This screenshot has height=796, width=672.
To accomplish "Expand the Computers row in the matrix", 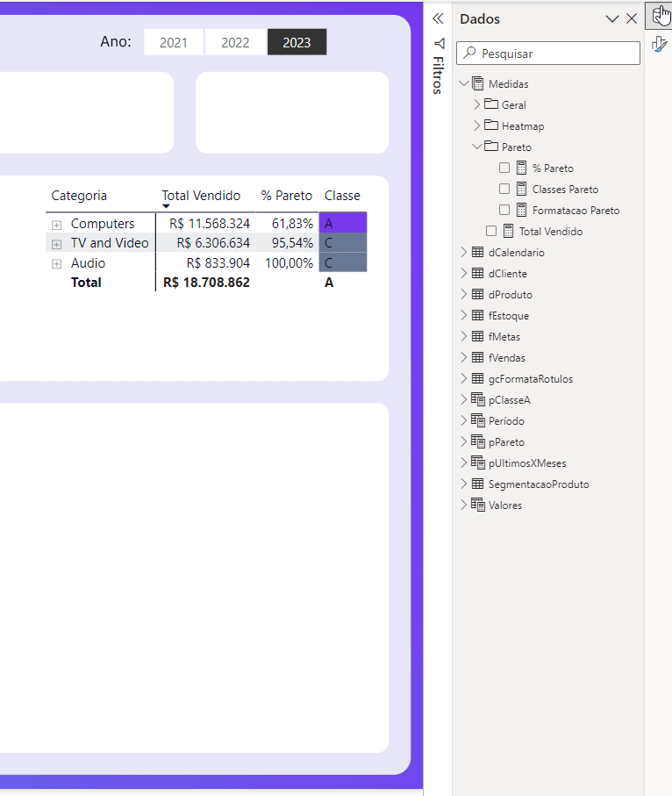I will pyautogui.click(x=56, y=225).
